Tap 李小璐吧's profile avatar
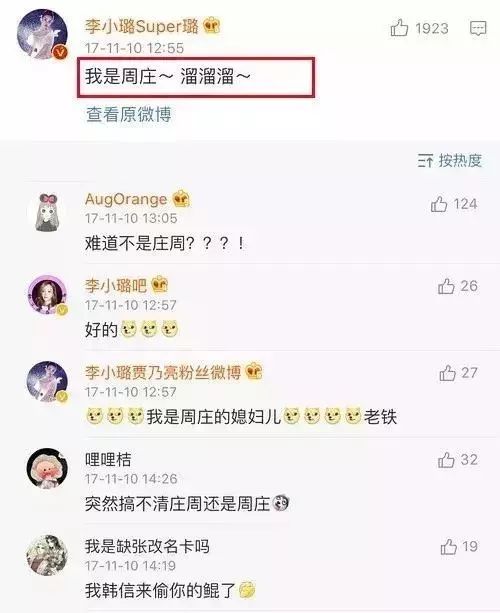This screenshot has width=500, height=613. 47,294
